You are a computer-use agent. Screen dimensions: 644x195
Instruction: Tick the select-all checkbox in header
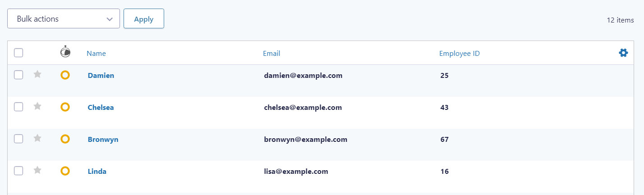(x=18, y=53)
